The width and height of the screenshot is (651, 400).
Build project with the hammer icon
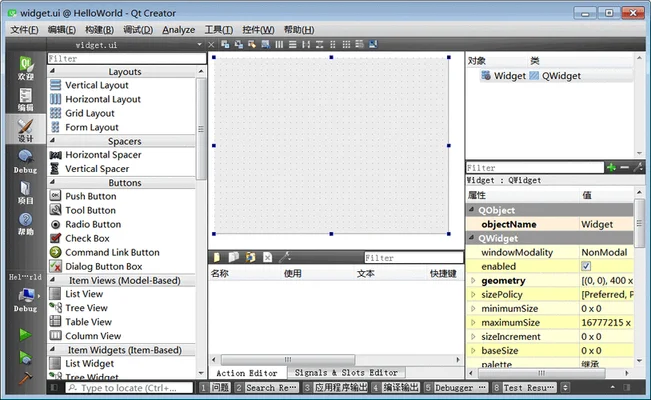pos(25,378)
